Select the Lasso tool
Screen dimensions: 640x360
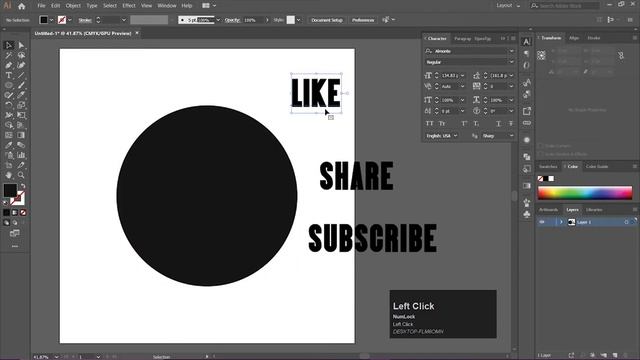[21, 55]
